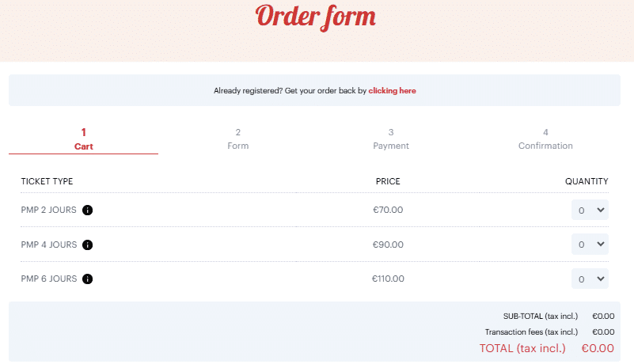Select the PMP 4 JOURS ticket name
This screenshot has width=634, height=364.
(49, 245)
